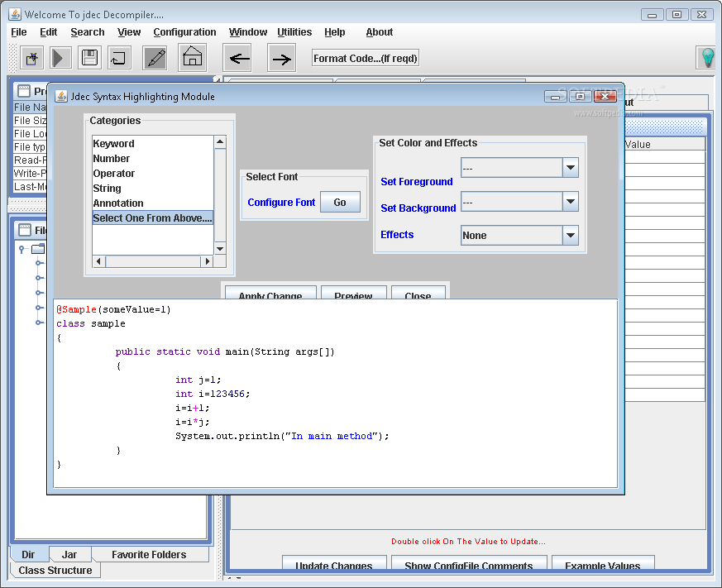Click the Configure Font label
Screen dimensions: 722x588
click(x=281, y=202)
